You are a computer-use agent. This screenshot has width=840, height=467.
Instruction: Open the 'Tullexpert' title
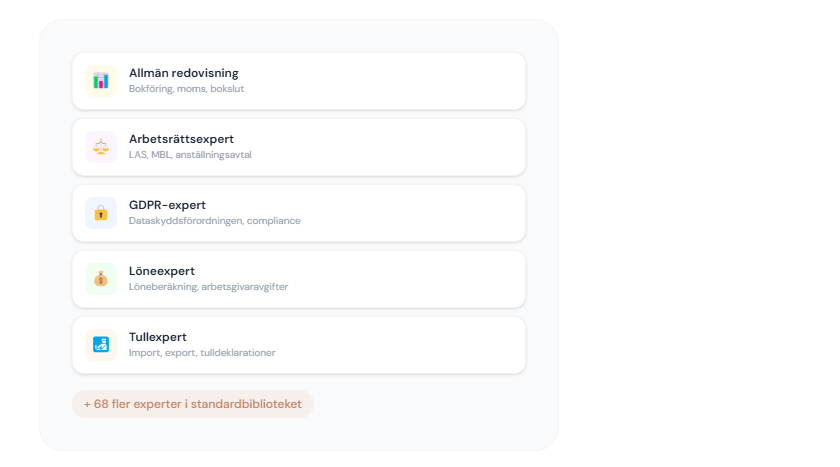pyautogui.click(x=158, y=337)
